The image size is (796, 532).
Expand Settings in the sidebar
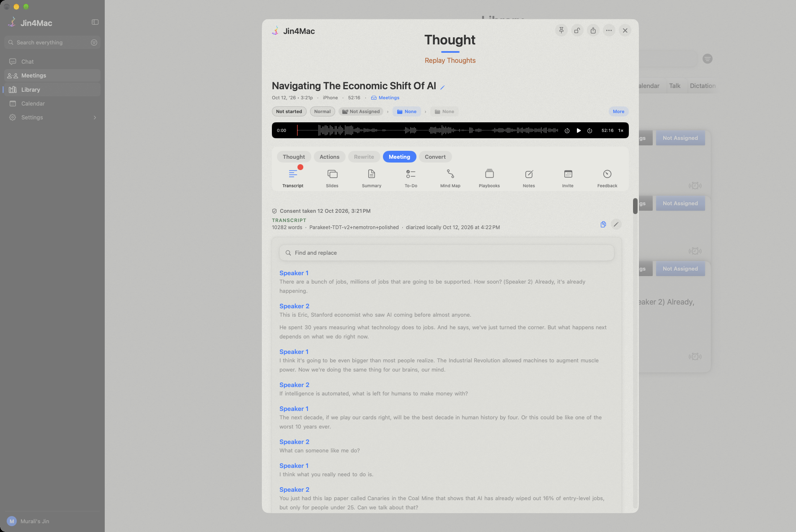point(52,118)
